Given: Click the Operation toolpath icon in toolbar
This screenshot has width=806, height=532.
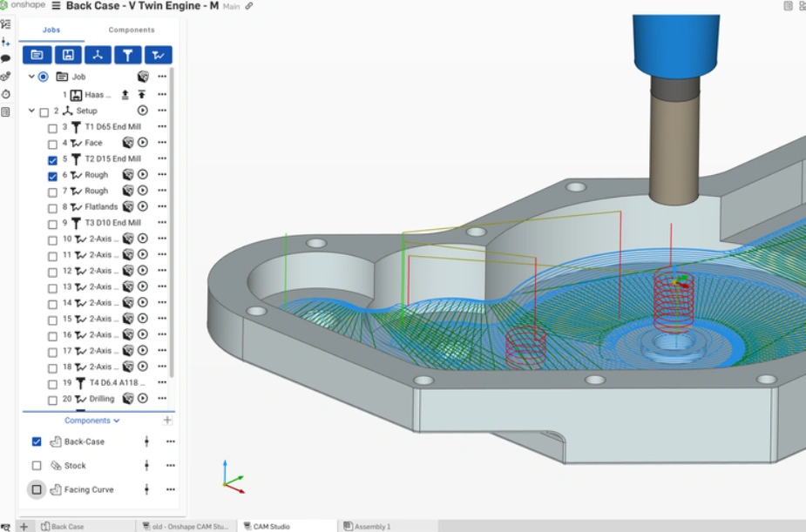Looking at the screenshot, I should pos(158,55).
